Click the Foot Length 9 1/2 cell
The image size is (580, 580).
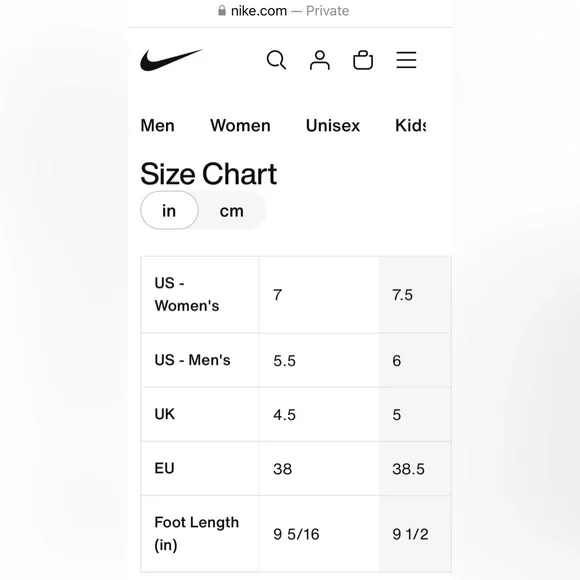[415, 534]
